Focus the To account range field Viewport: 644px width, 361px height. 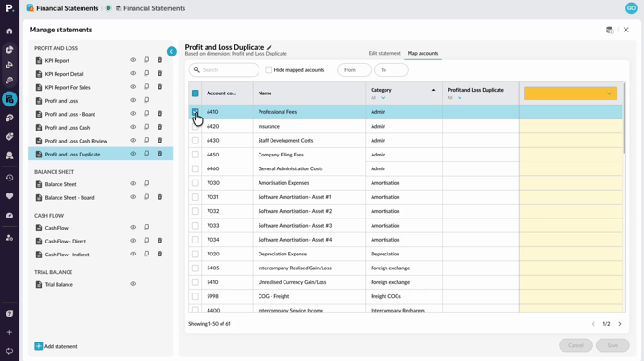pyautogui.click(x=391, y=69)
